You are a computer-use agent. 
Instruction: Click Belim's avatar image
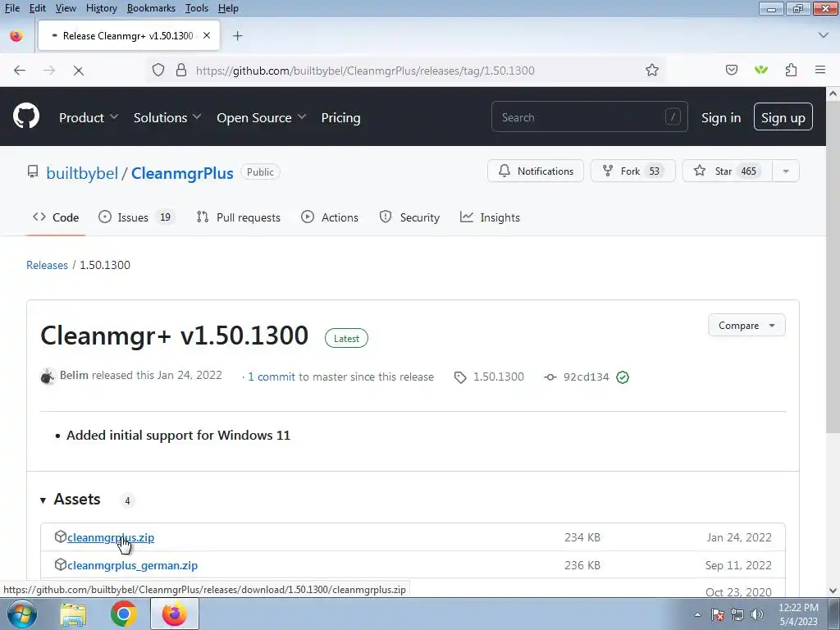point(48,376)
